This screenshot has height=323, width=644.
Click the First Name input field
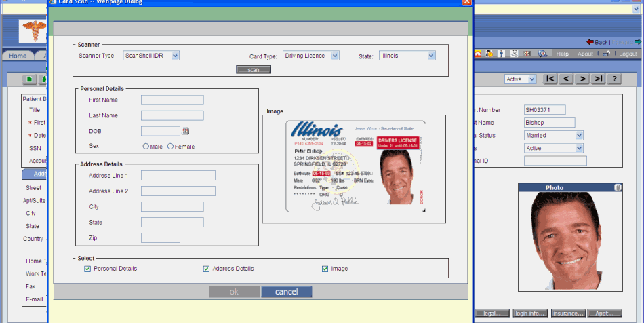click(x=172, y=100)
